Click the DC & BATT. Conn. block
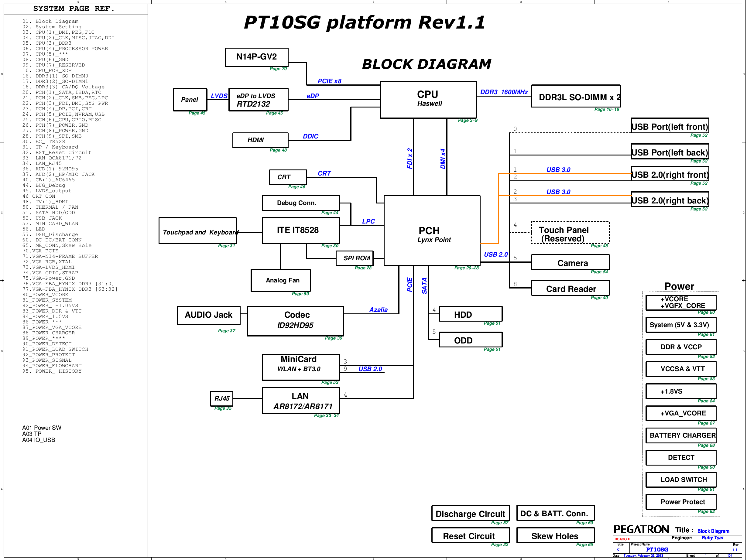The image size is (747, 560). (556, 513)
